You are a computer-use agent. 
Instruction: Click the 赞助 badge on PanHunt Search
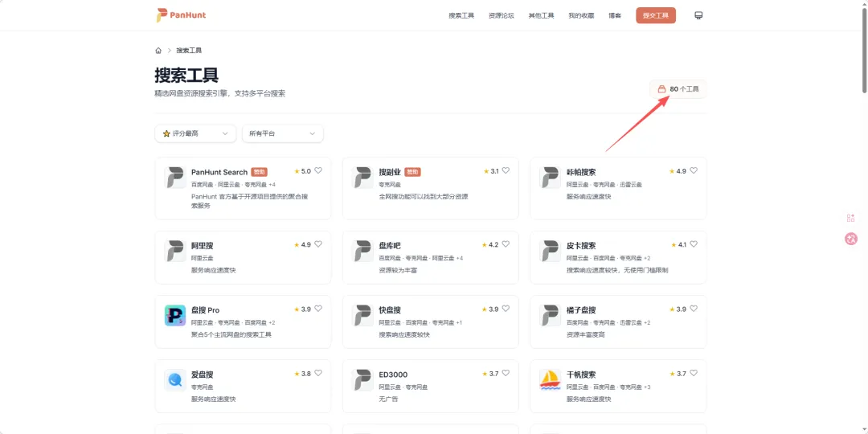[259, 172]
